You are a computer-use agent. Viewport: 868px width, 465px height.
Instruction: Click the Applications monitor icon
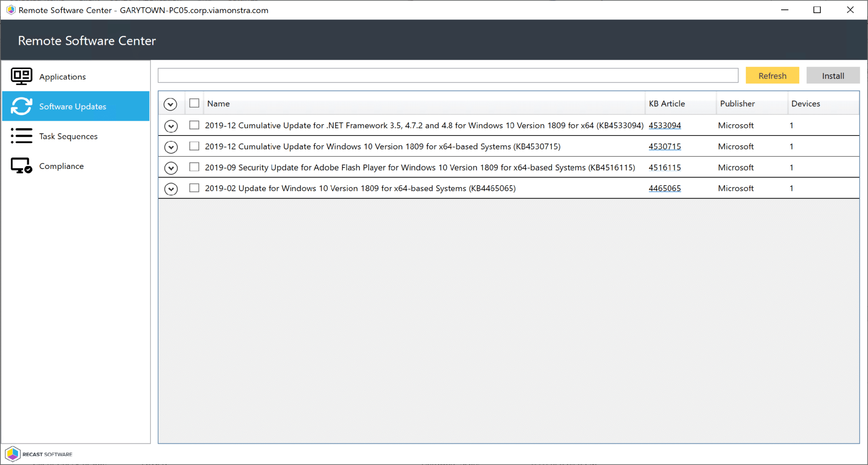coord(21,76)
